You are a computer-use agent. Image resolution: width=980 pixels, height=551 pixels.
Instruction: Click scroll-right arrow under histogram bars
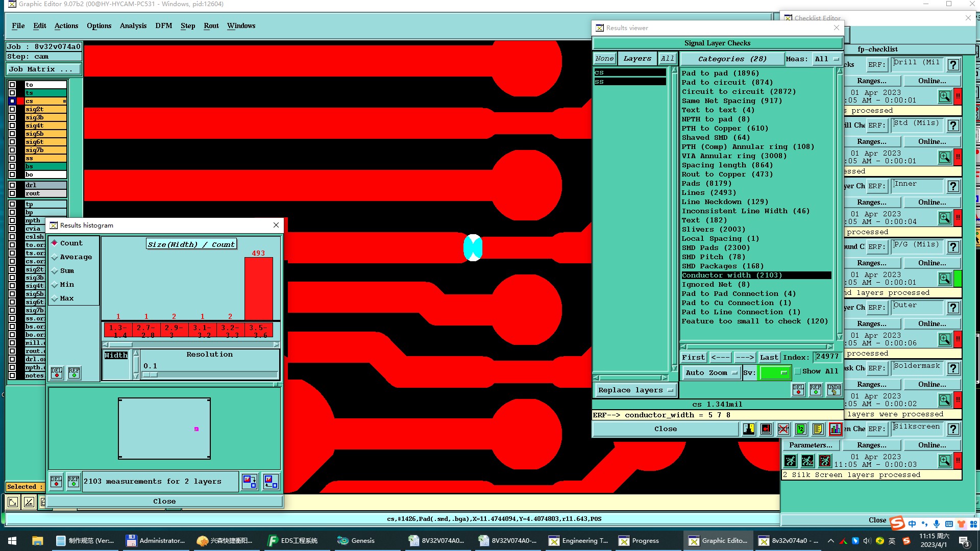pos(276,344)
